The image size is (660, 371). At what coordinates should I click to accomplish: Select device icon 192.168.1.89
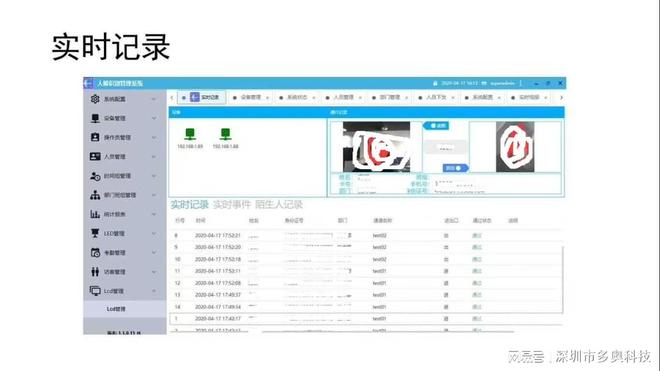(x=190, y=134)
